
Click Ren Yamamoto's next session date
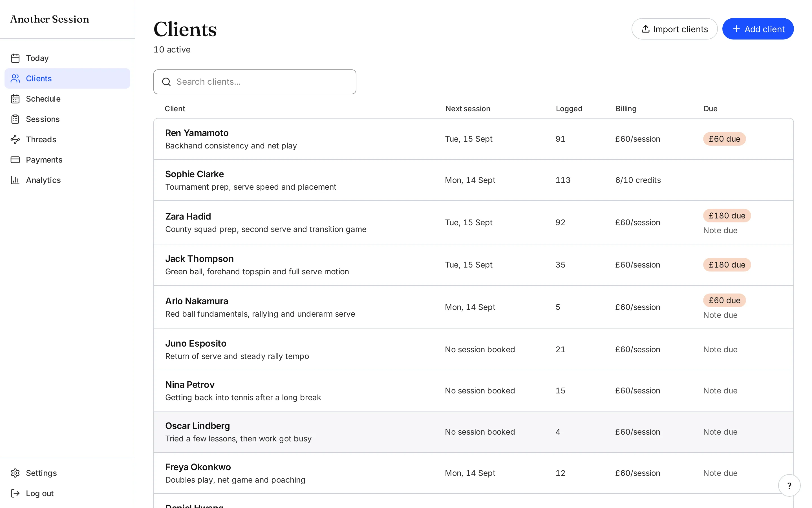[469, 139]
